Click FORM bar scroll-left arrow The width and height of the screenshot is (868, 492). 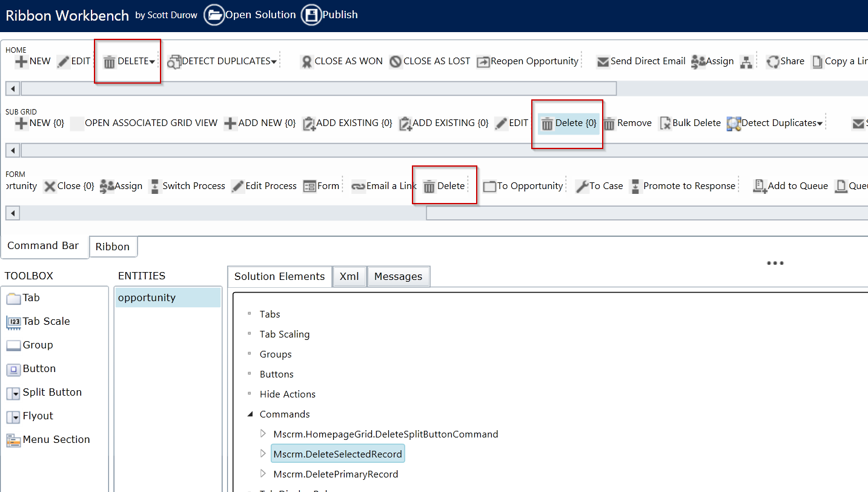point(12,213)
